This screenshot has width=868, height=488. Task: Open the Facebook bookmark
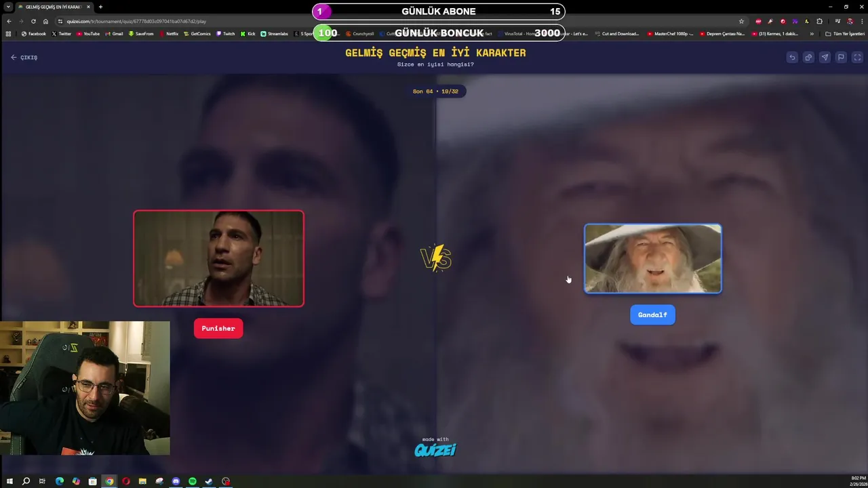click(x=33, y=34)
